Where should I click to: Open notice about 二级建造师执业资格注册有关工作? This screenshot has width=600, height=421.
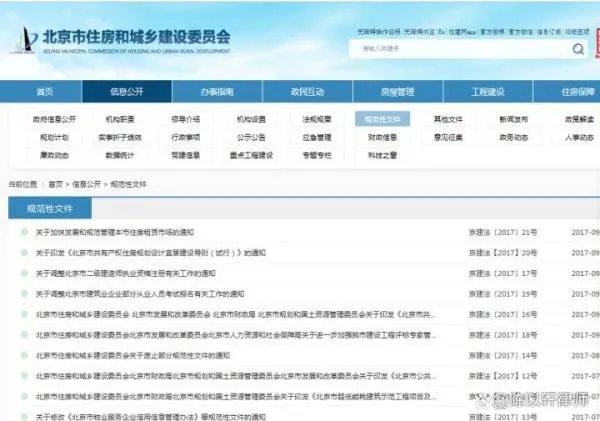coord(126,274)
